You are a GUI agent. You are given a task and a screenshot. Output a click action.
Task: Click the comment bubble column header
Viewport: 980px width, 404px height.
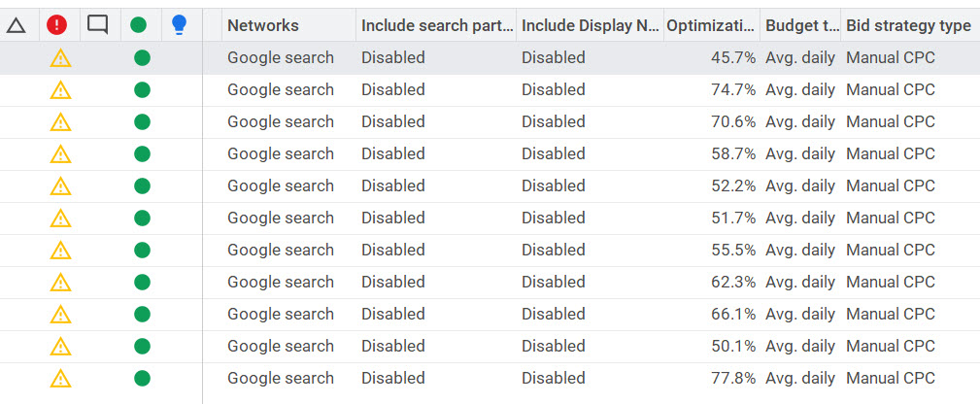point(97,25)
